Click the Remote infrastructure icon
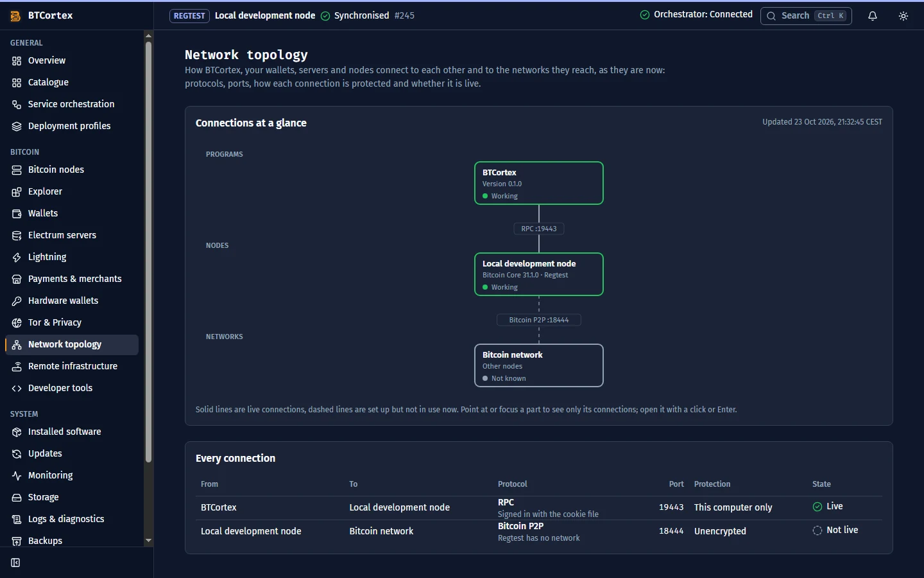 tap(17, 367)
